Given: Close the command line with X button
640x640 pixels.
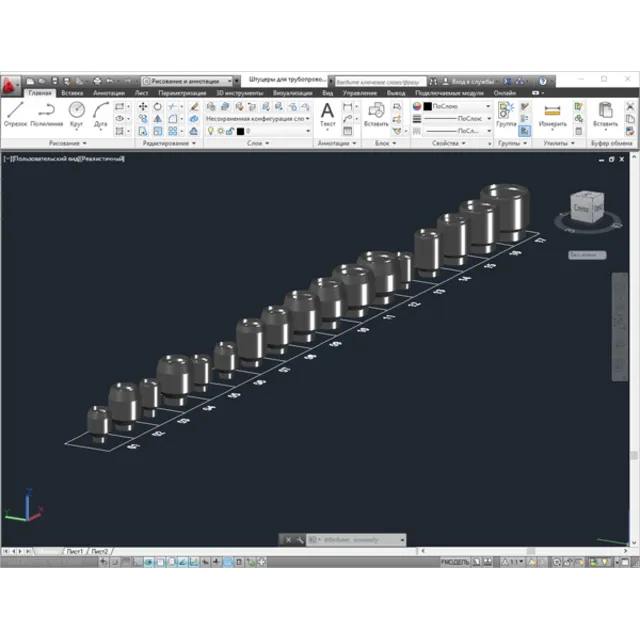Looking at the screenshot, I should point(289,540).
